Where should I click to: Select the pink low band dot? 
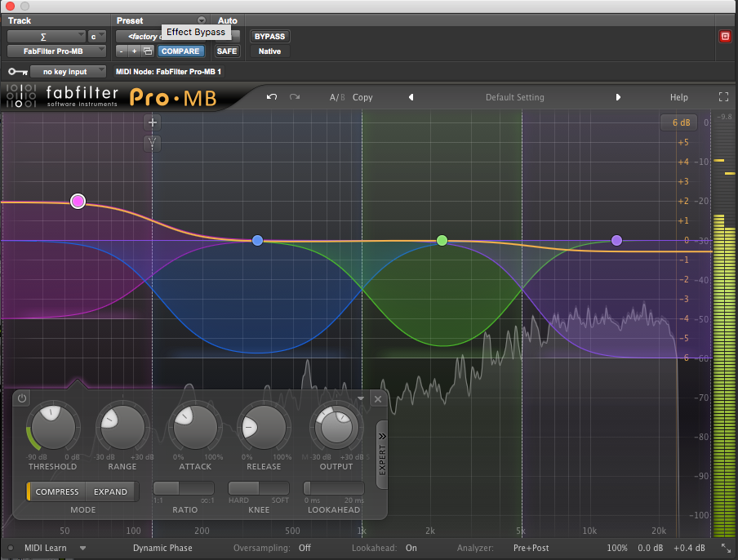coord(78,202)
